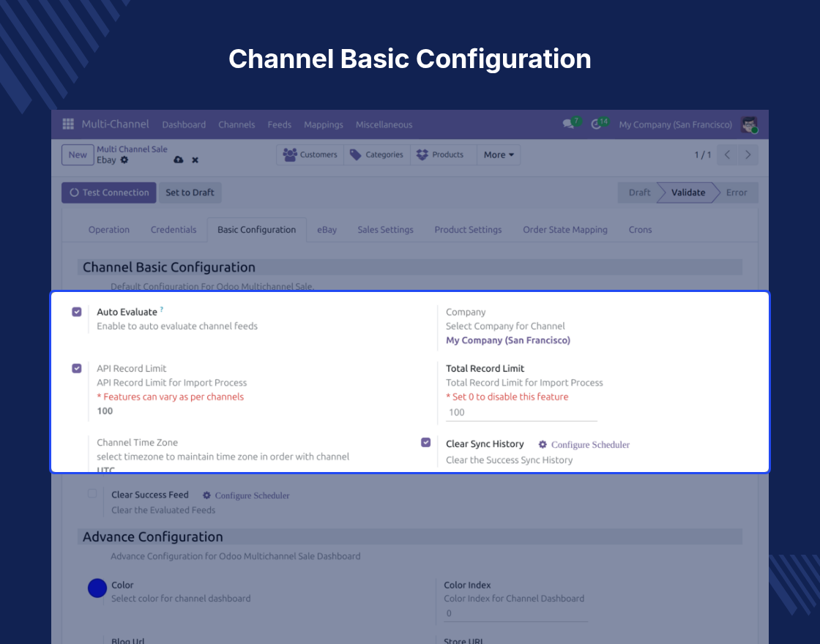Click the Multi Channel Sale breadcrumb
The width and height of the screenshot is (820, 644).
pos(132,149)
